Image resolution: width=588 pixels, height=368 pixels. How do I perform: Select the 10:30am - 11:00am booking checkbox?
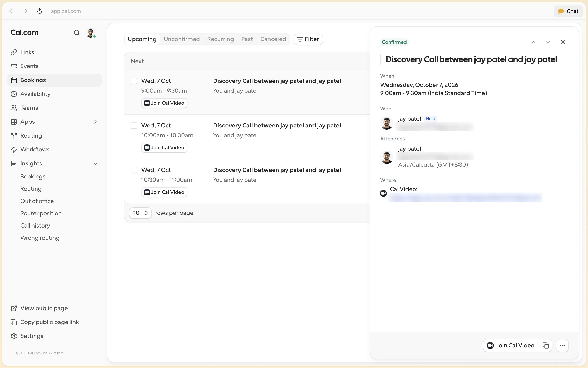[x=134, y=170]
